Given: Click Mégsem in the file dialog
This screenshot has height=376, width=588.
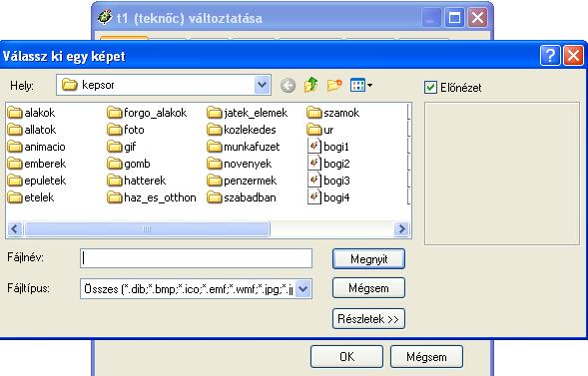Looking at the screenshot, I should pos(368,288).
